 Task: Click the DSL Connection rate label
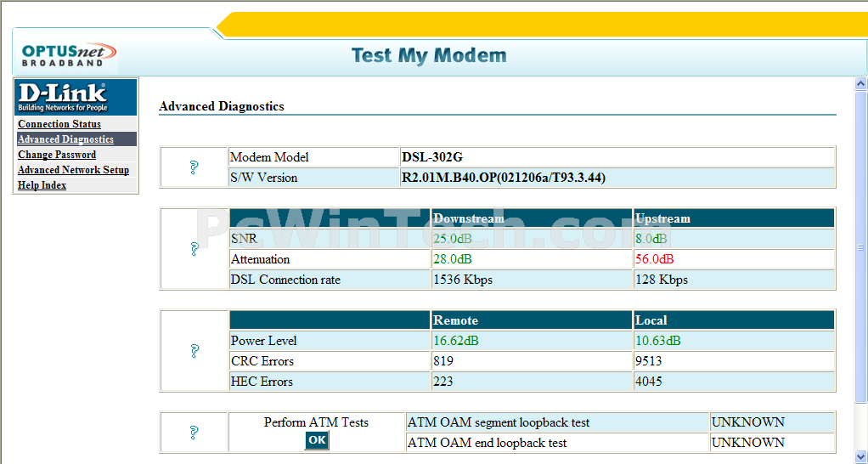[285, 280]
